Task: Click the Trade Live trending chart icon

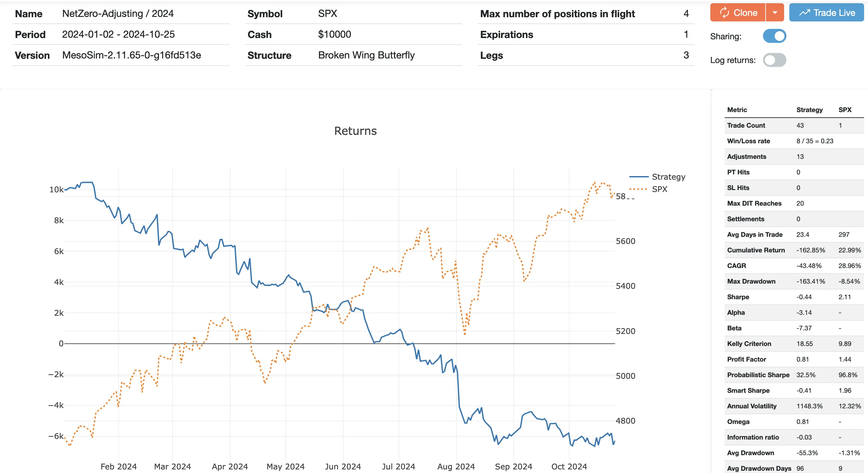Action: pos(804,13)
